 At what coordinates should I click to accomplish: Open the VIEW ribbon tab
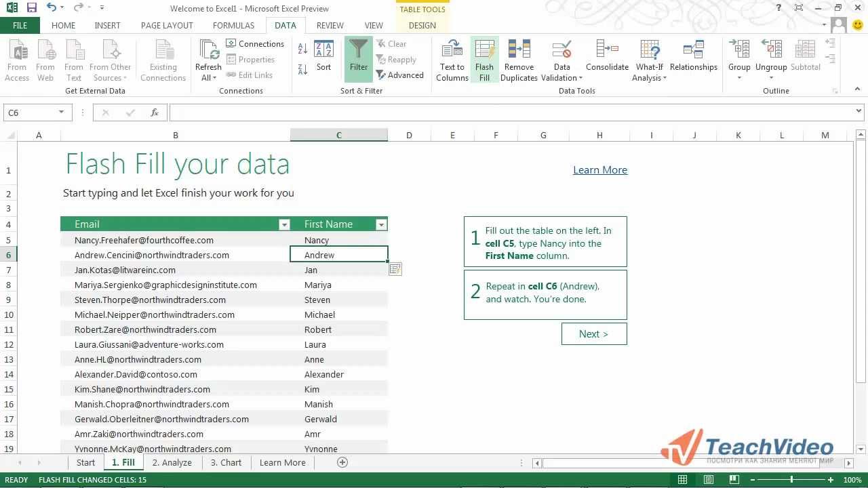374,25
